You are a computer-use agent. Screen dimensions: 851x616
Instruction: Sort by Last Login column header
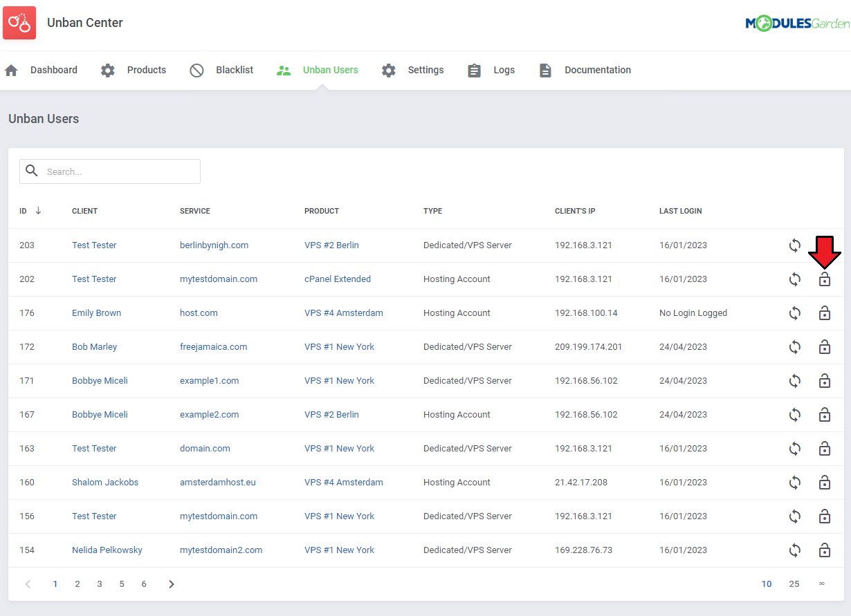point(680,211)
